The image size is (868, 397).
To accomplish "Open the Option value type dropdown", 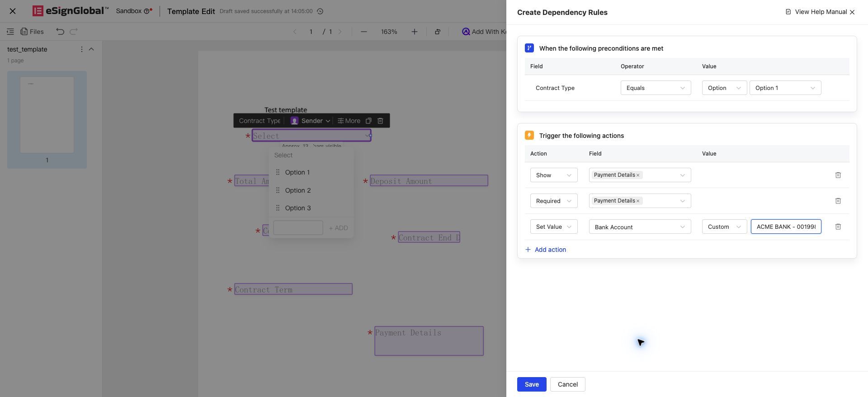I will [x=724, y=88].
